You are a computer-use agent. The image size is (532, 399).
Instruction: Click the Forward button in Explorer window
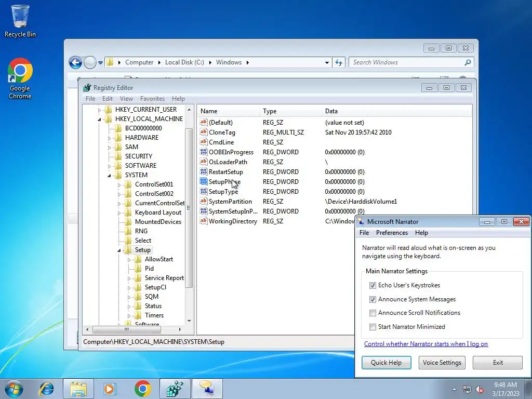(90, 62)
